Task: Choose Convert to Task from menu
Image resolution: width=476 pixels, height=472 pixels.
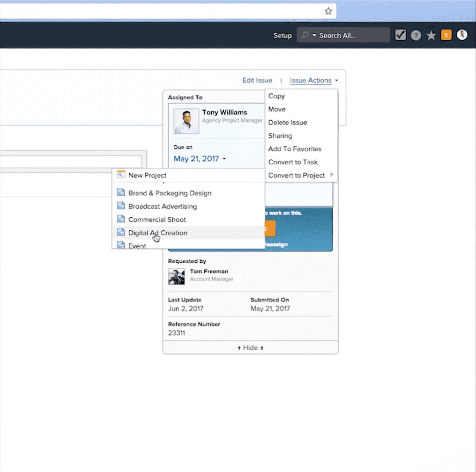Action: [293, 162]
